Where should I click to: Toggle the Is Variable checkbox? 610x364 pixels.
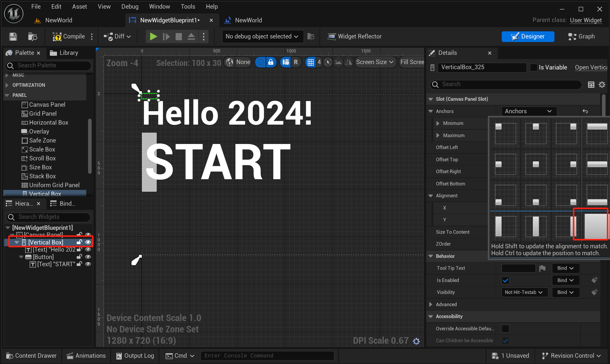point(534,67)
